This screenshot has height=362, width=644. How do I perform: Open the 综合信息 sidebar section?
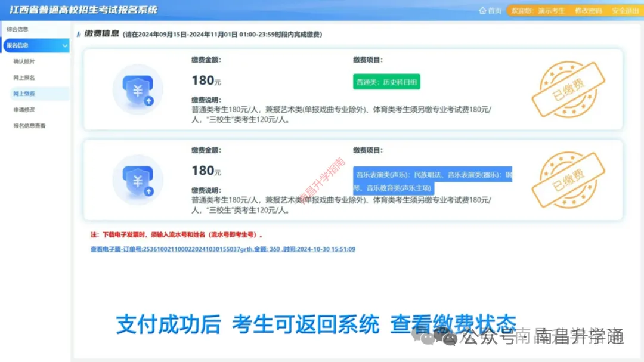click(17, 29)
